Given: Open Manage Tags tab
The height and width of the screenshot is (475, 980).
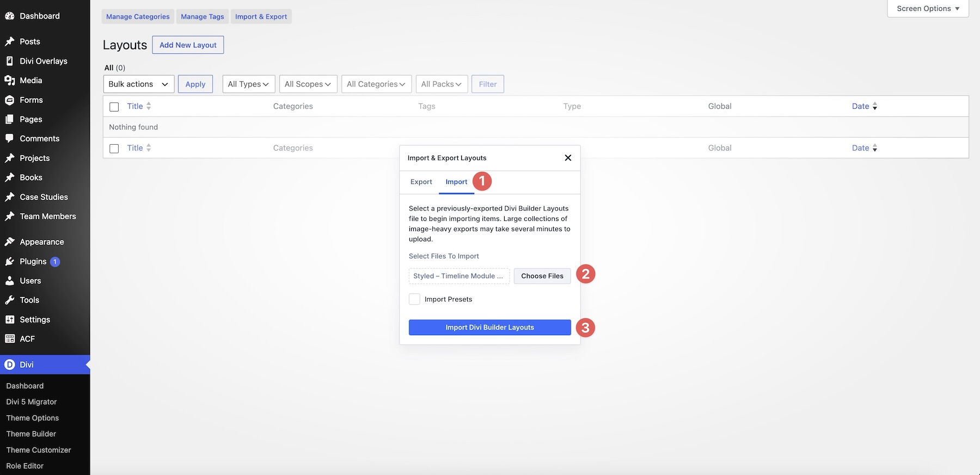Looking at the screenshot, I should coord(203,16).
